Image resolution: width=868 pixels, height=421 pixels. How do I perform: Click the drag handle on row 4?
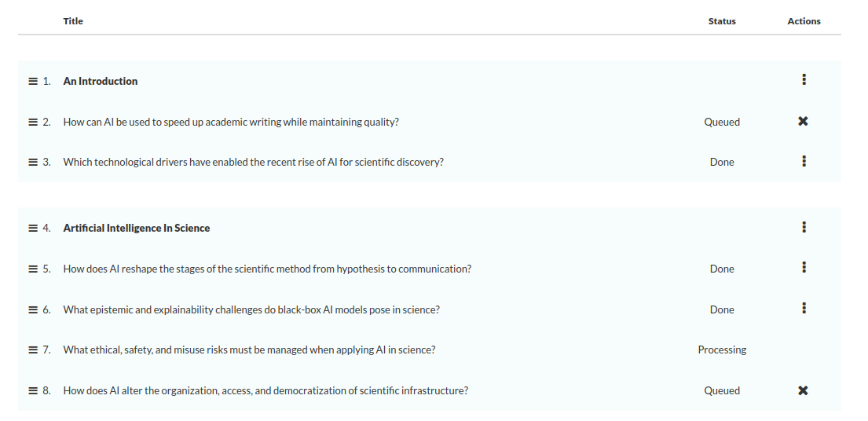click(x=33, y=228)
